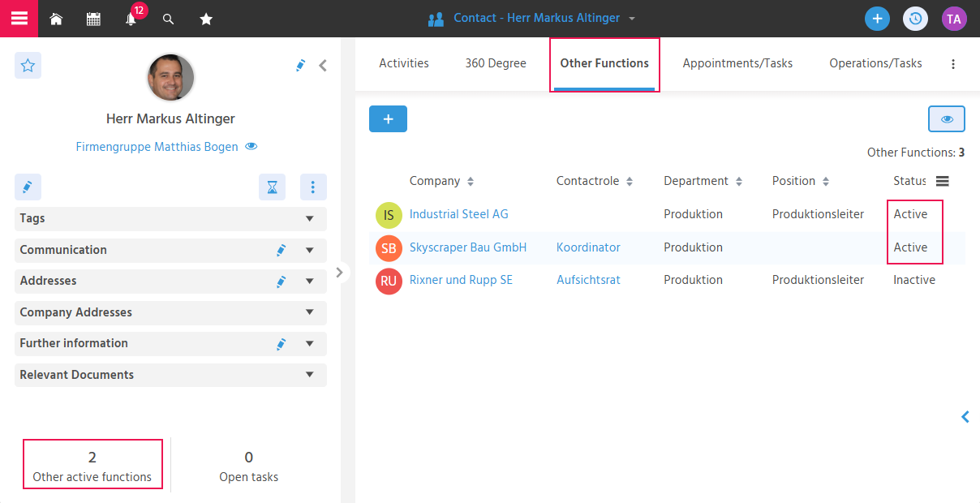Click the pencil edit button above Tags
This screenshot has width=980, height=503.
(x=28, y=187)
